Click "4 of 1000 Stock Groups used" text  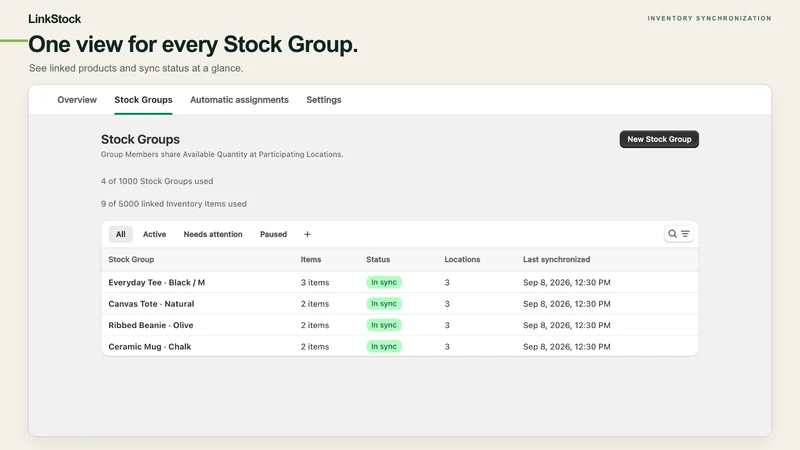coord(157,181)
